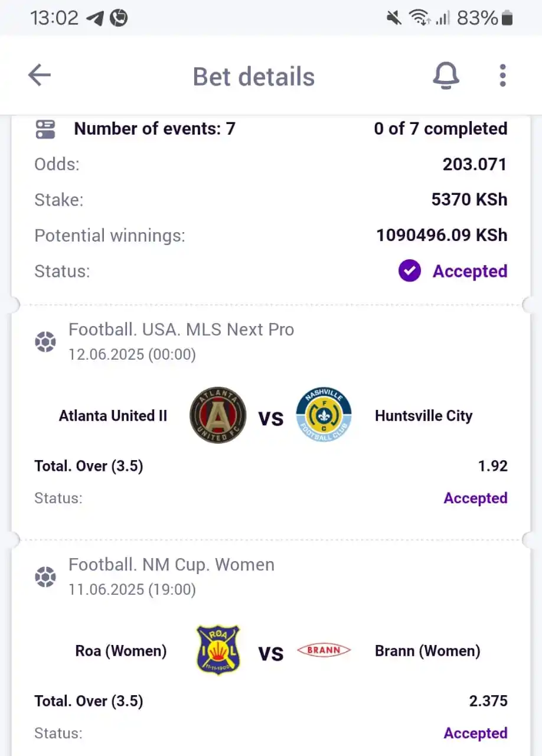Viewport: 542px width, 756px height.
Task: Open the Football USA MLS Next Pro league
Action: [181, 330]
